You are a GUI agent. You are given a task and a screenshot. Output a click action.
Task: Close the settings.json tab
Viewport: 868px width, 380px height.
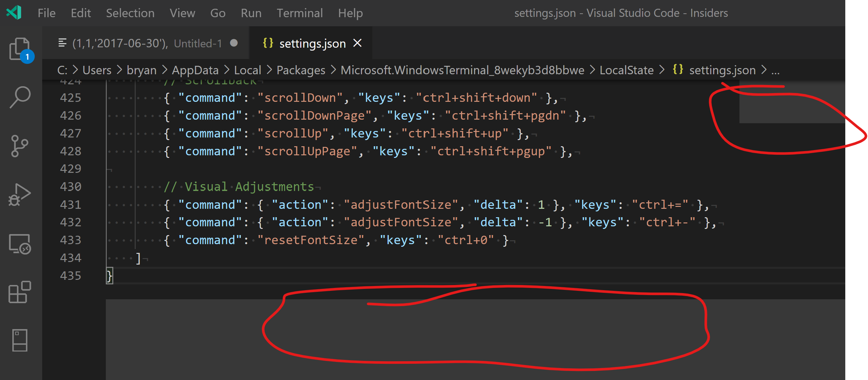(x=357, y=43)
